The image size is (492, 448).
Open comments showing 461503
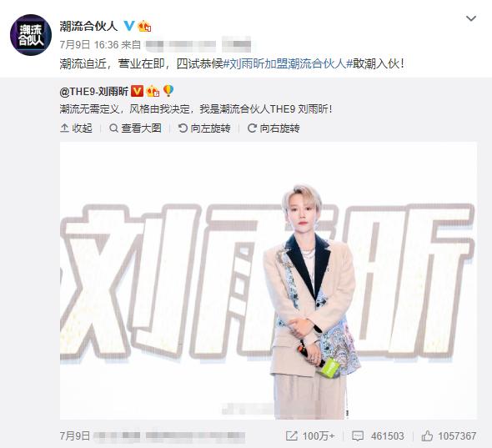coord(378,435)
